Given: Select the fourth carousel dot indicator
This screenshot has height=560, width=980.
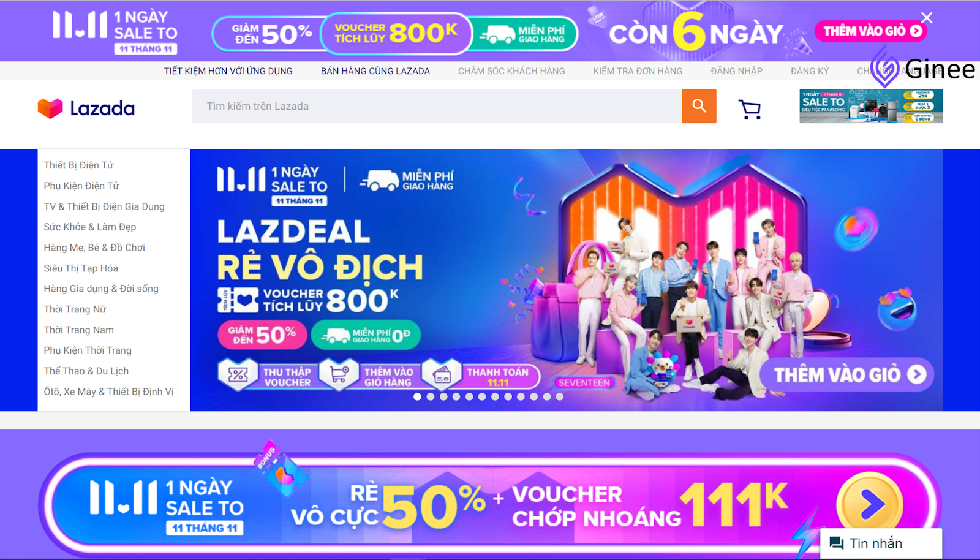Looking at the screenshot, I should (x=456, y=396).
